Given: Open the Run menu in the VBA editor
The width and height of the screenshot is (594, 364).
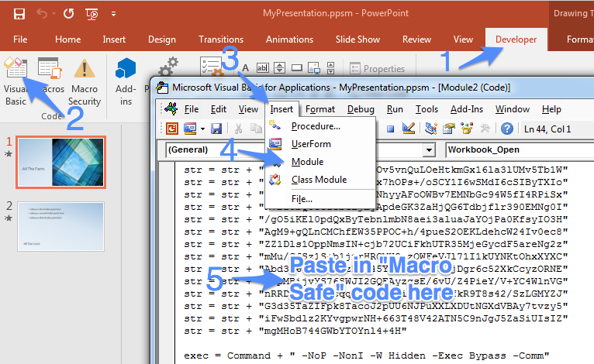Looking at the screenshot, I should tap(395, 109).
